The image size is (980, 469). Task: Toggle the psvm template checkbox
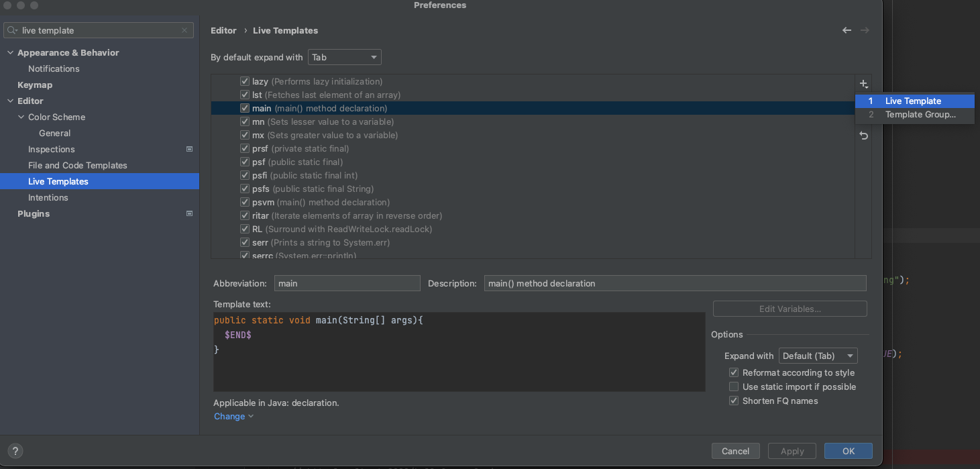[245, 202]
